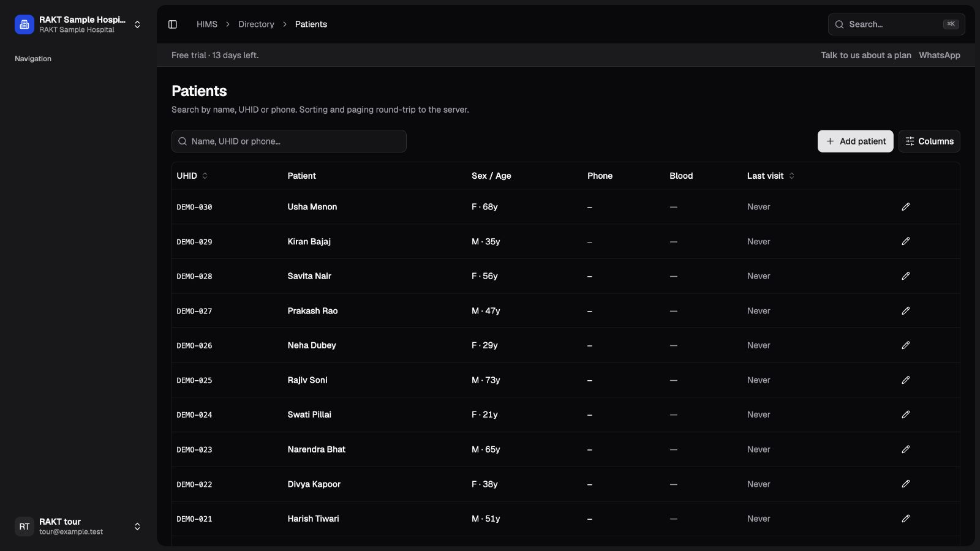Open edit pencil for Prakash Rao
Image resolution: width=980 pixels, height=551 pixels.
point(905,311)
